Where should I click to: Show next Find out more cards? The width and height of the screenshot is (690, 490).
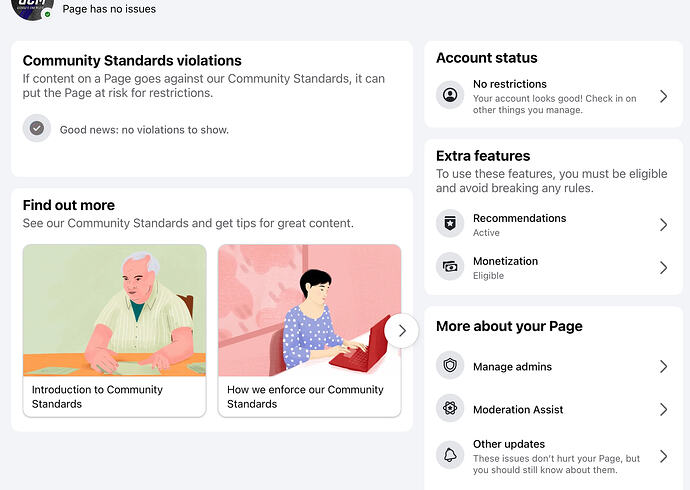click(401, 331)
